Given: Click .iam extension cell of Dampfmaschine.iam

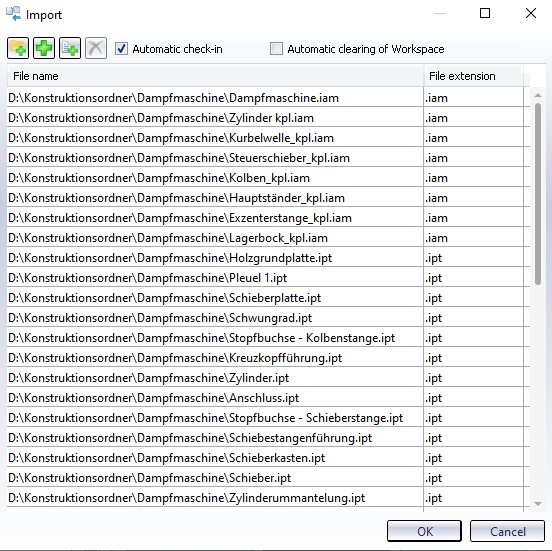Looking at the screenshot, I should point(473,98).
